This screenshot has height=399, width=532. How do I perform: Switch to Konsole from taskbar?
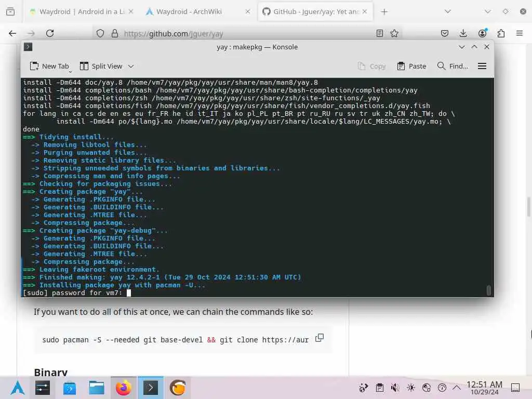point(151,388)
